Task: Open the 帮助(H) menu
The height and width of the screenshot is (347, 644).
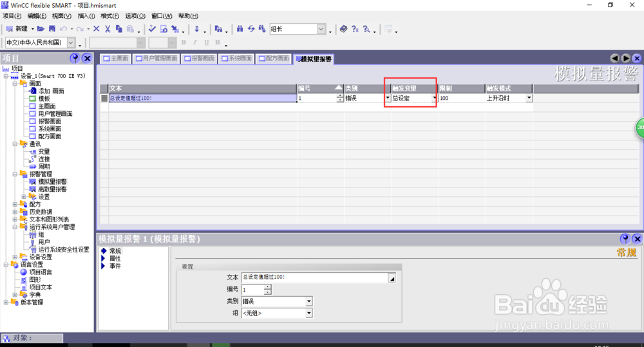Action: pos(188,16)
